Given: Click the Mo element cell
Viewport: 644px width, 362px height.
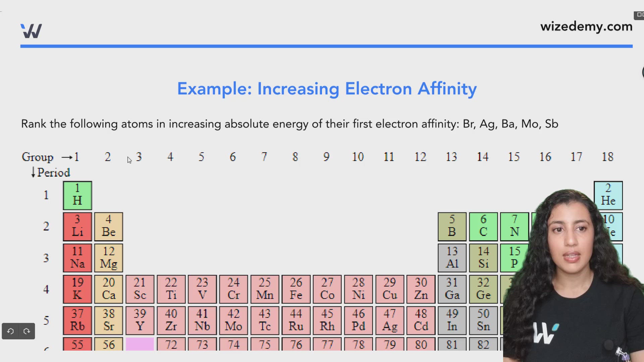Looking at the screenshot, I should (233, 320).
